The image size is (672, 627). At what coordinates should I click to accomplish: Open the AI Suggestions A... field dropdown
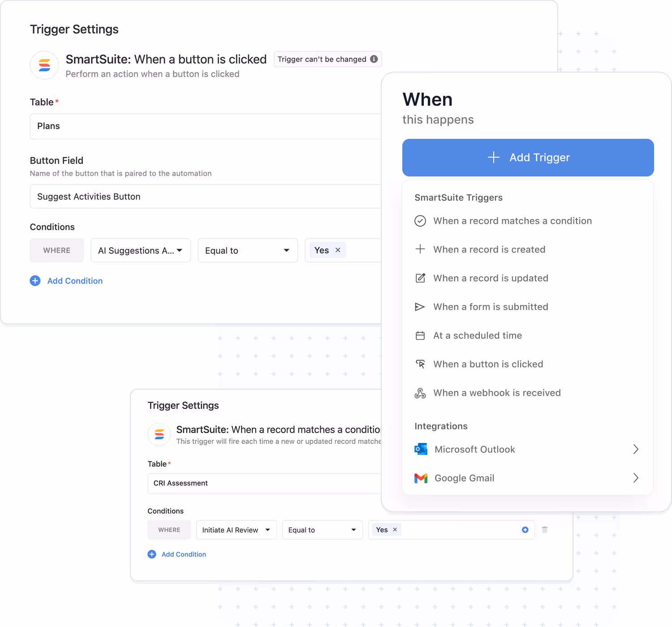point(141,250)
